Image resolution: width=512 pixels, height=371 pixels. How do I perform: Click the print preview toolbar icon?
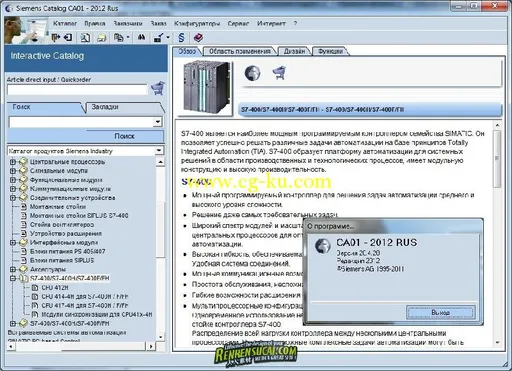85,37
